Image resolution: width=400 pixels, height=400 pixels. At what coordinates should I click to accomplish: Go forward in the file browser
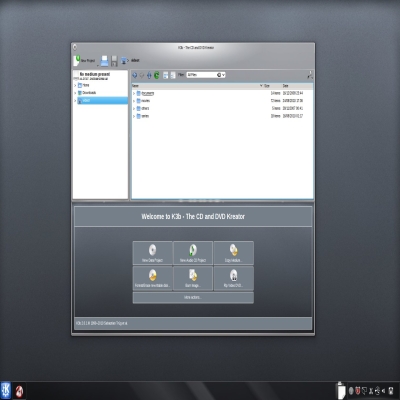coord(142,75)
